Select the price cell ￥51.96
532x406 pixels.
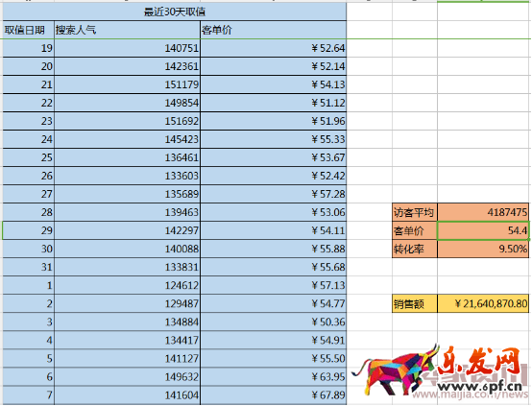point(274,122)
